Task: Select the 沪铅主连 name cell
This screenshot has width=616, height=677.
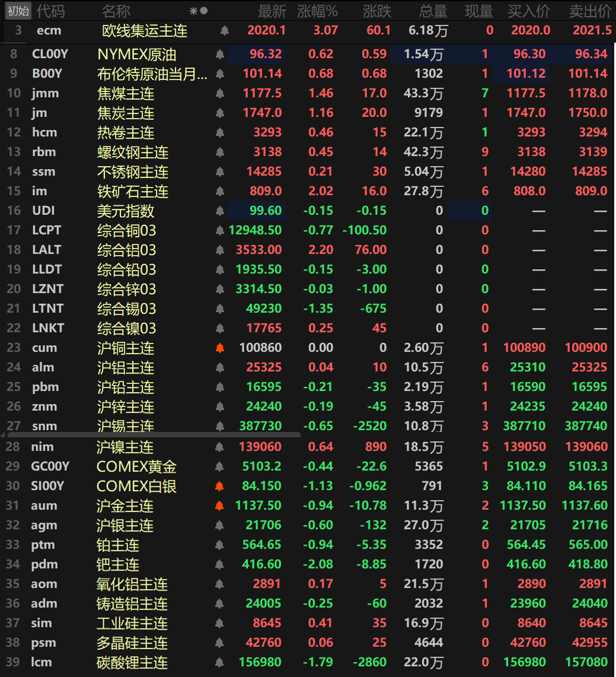Action: (126, 387)
